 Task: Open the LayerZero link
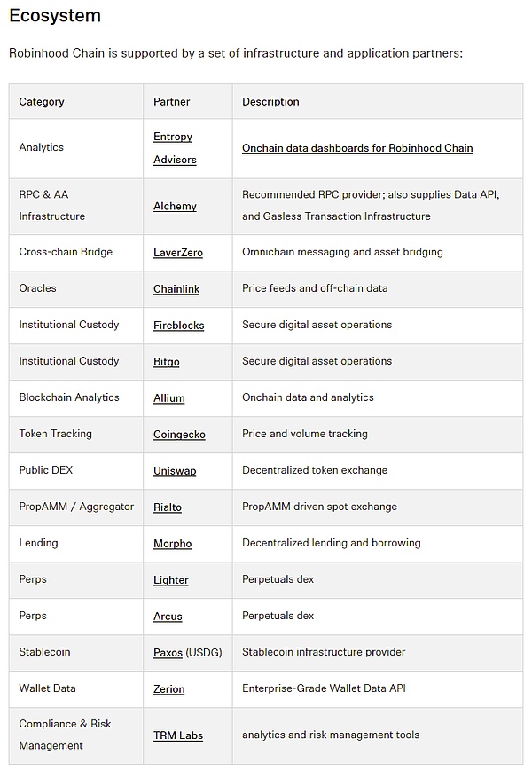tap(177, 253)
